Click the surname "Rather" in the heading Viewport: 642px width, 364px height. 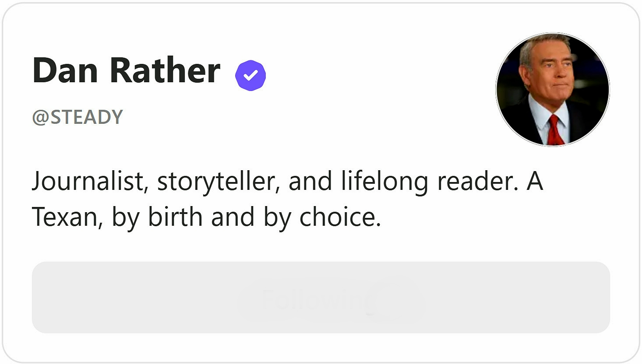(x=165, y=70)
